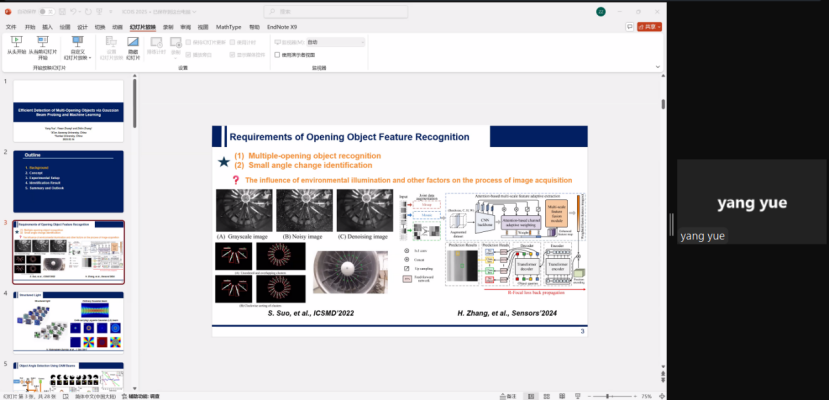Image resolution: width=830 pixels, height=401 pixels.
Task: Fit slide to current window icon
Action: [x=662, y=396]
